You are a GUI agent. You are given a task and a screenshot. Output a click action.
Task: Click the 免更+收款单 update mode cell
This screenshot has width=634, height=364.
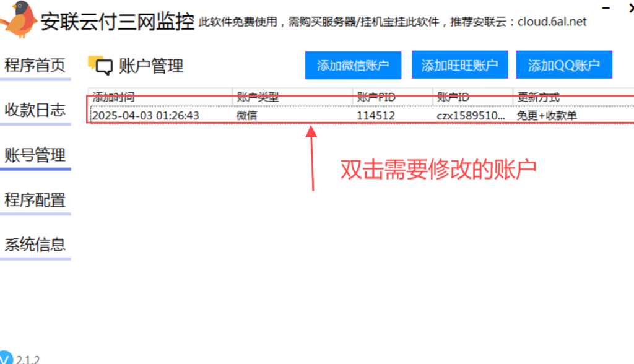547,116
